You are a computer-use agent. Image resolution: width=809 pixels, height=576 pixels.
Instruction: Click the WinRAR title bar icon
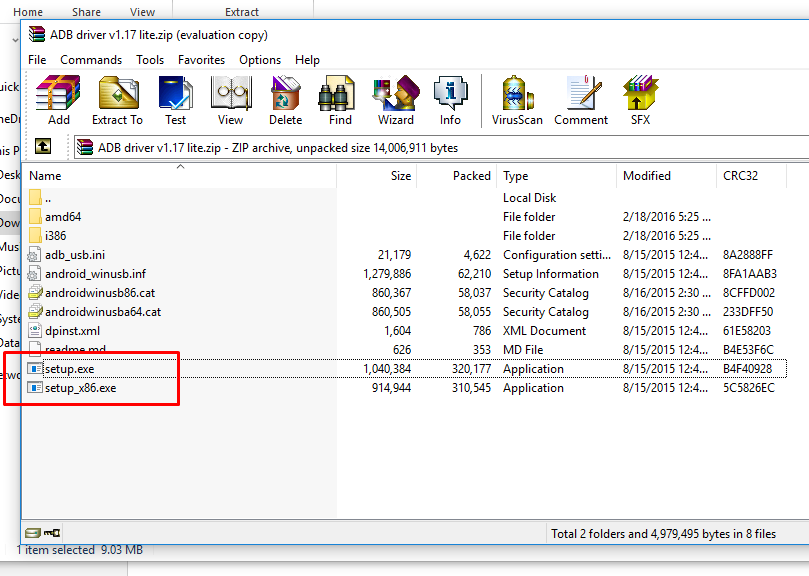[37, 34]
